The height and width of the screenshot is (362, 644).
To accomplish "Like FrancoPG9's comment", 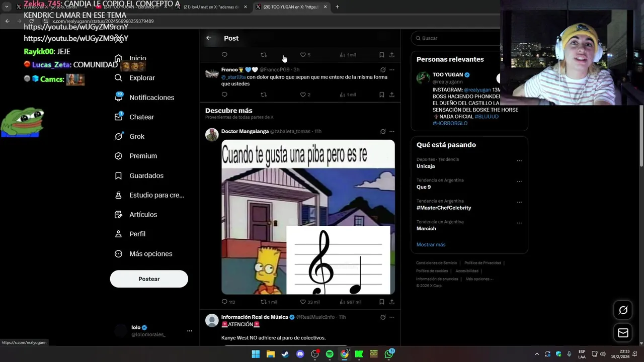I will coord(303,95).
